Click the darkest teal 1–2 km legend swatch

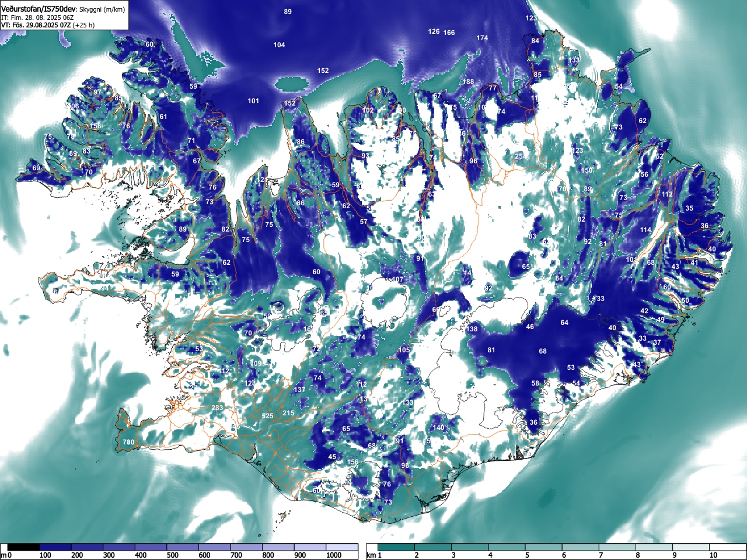(396, 547)
